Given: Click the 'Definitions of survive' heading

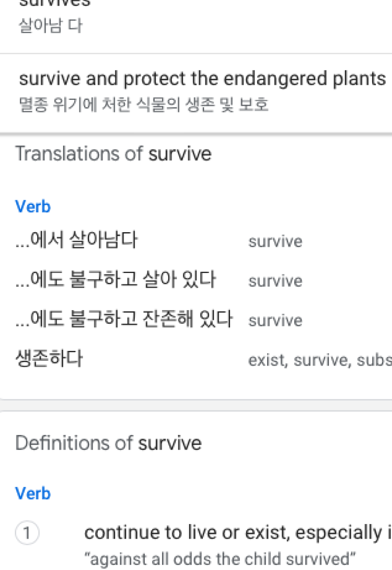Looking at the screenshot, I should coord(108,443).
